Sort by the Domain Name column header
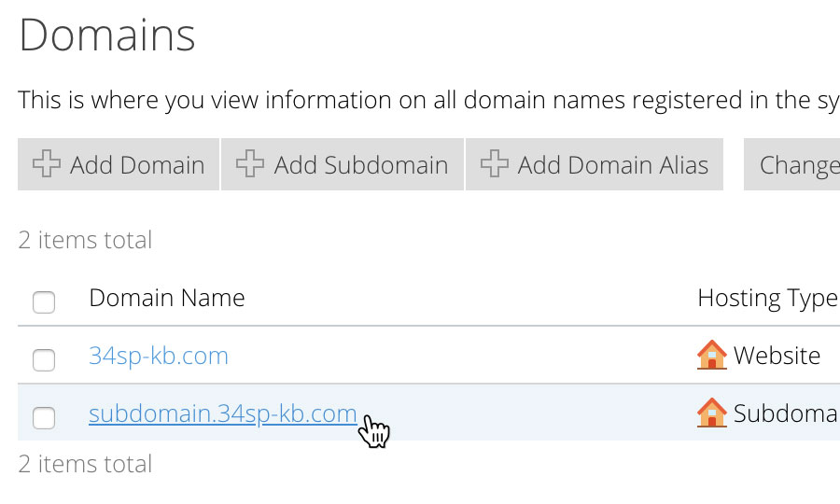840x504 pixels. click(x=167, y=298)
